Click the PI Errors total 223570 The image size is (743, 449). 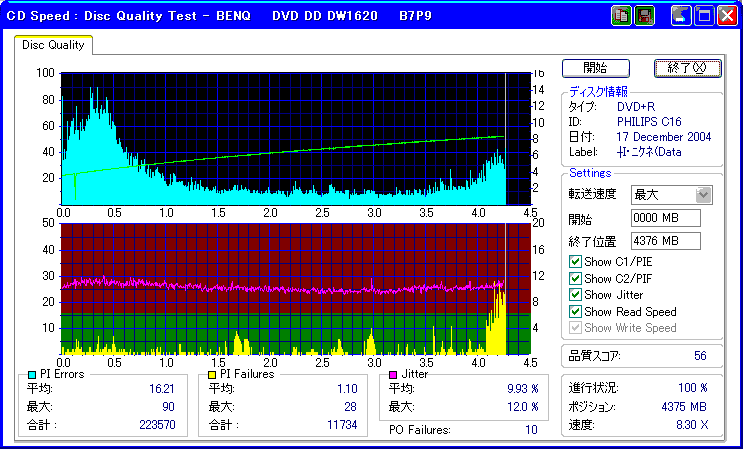157,425
